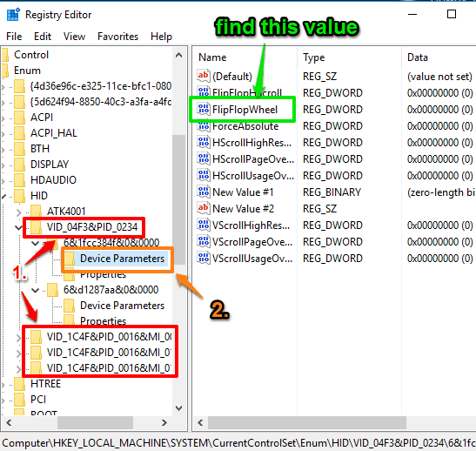Image resolution: width=476 pixels, height=451 pixels.
Task: Select the HScrollPageOve value icon
Action: [203, 158]
